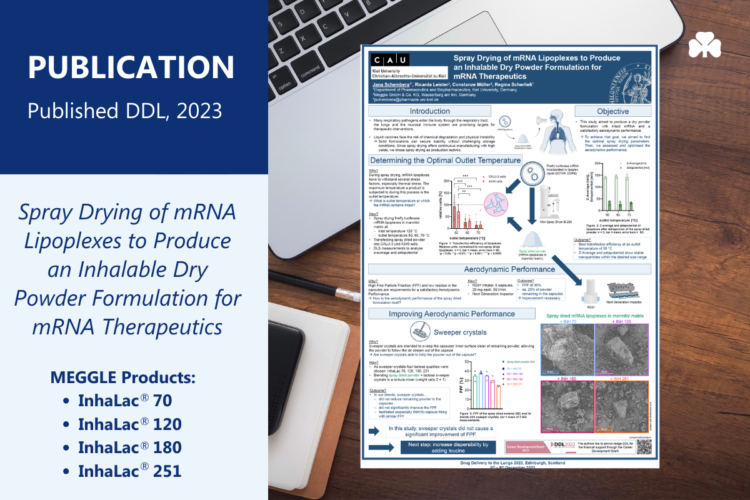Click the poster title 'Spray Drying of mRNA Lipoplexes'

[537, 67]
